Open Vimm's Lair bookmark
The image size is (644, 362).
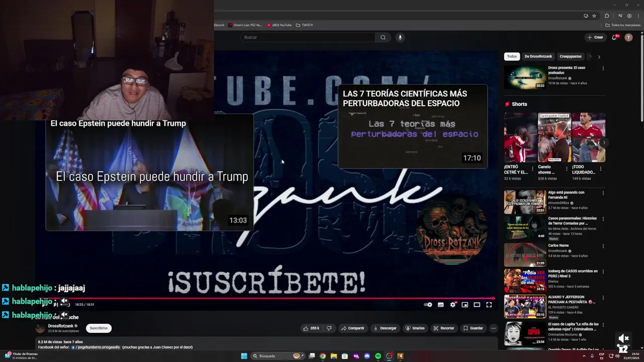click(x=245, y=25)
